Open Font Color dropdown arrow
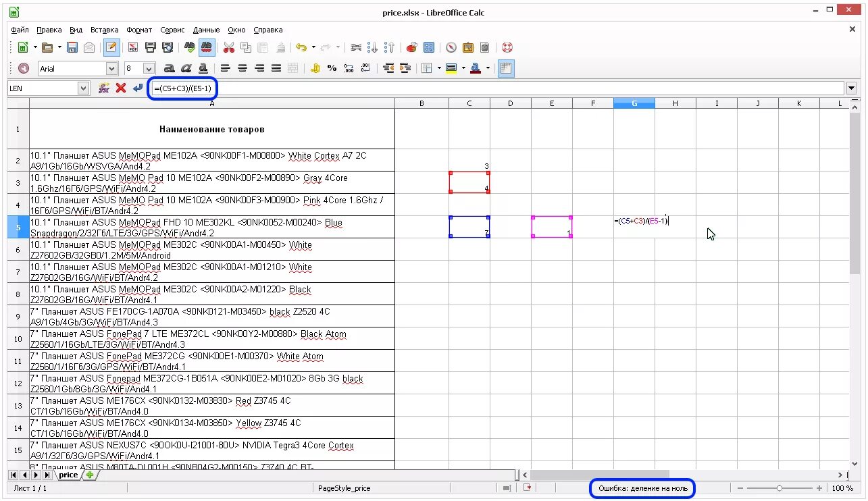This screenshot has height=501, width=868. pyautogui.click(x=488, y=68)
